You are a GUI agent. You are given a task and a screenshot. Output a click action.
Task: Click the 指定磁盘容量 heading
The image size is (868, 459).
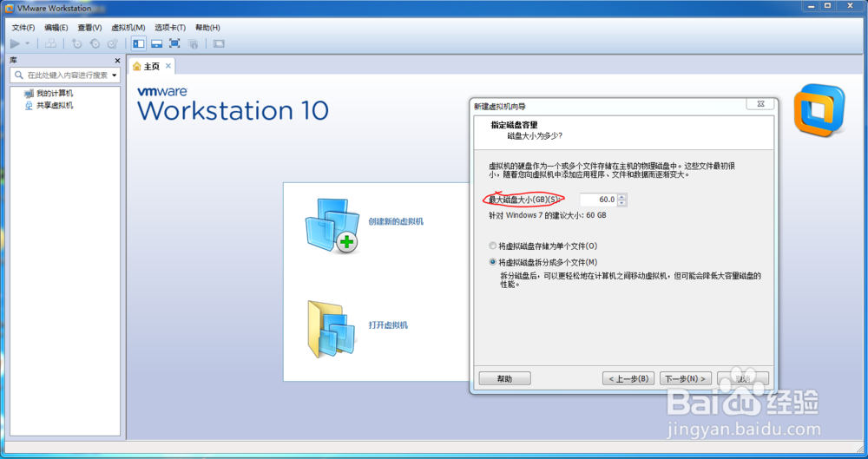pyautogui.click(x=514, y=125)
